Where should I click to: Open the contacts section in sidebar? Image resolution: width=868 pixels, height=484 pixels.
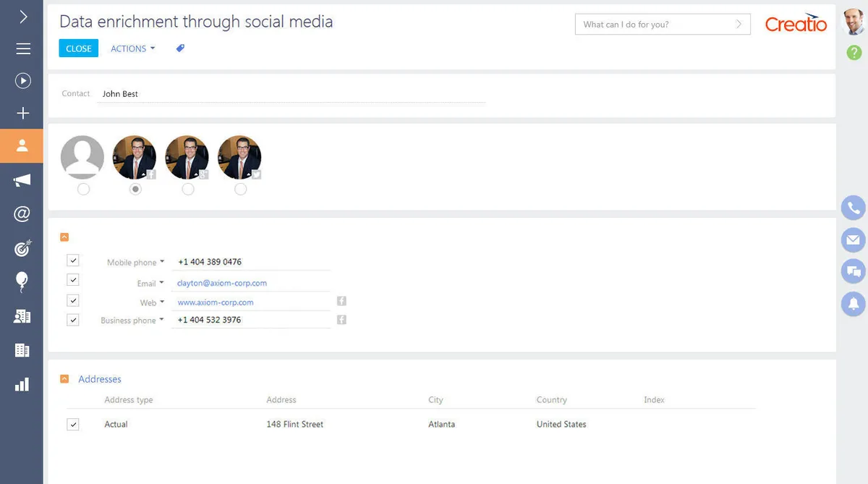(22, 146)
